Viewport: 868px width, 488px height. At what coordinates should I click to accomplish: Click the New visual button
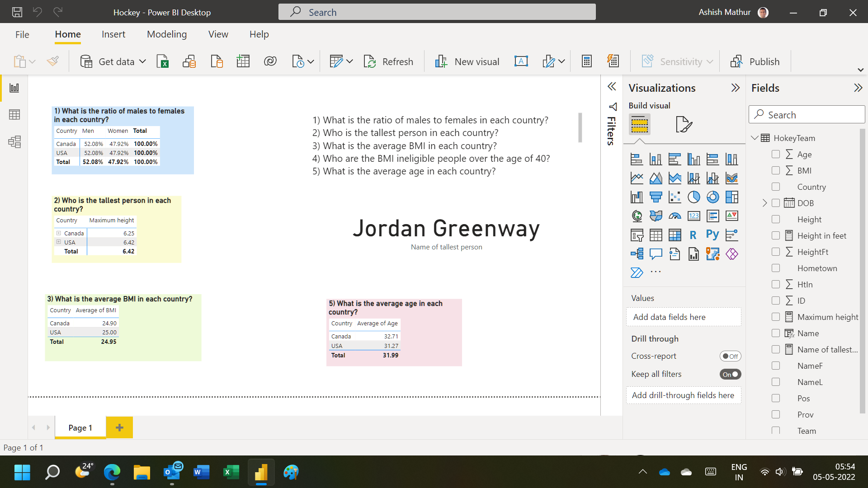click(x=467, y=61)
